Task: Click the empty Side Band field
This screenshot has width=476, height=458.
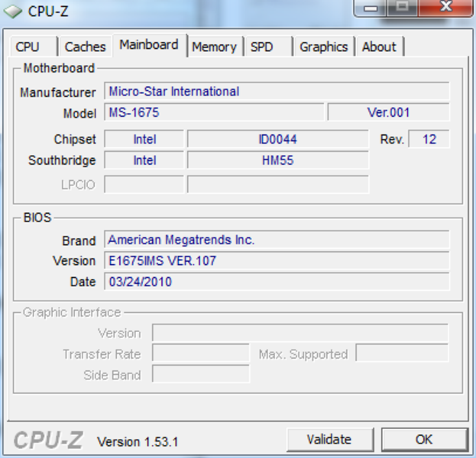Action: tap(201, 374)
